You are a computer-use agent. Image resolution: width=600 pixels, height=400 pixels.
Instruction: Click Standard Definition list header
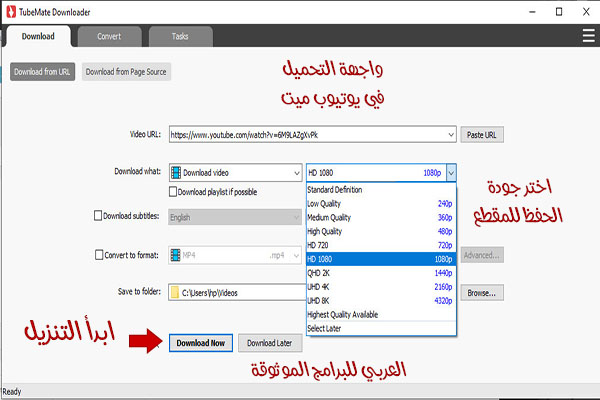tap(381, 189)
